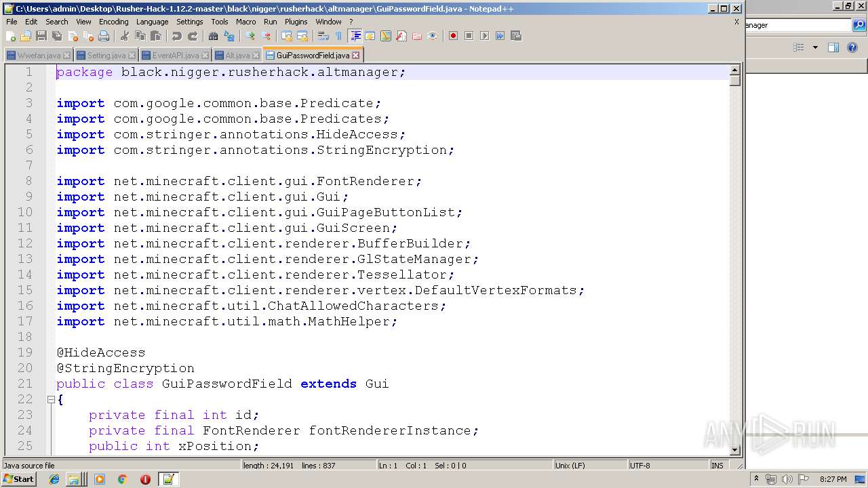Stop macro recording icon
The image size is (868, 488).
click(469, 36)
